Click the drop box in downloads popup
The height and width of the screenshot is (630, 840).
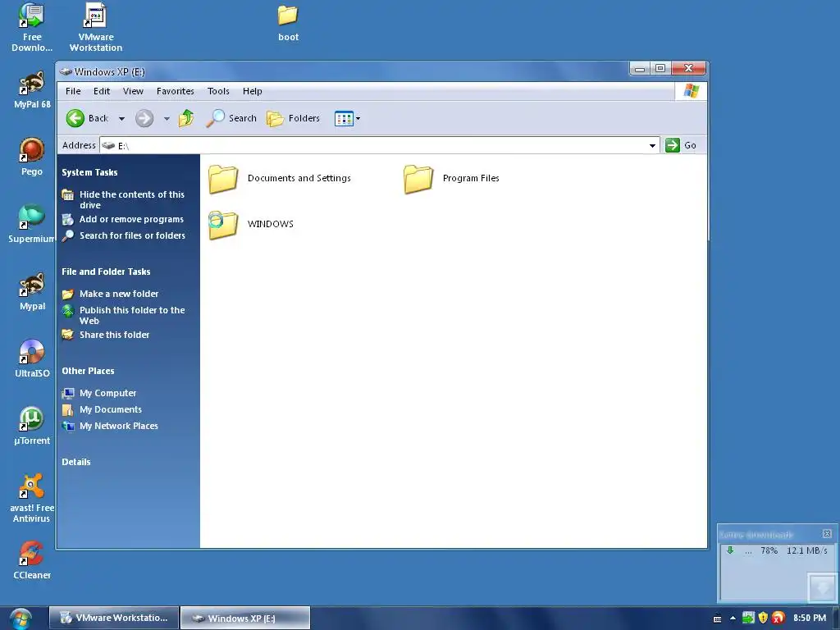coord(822,587)
